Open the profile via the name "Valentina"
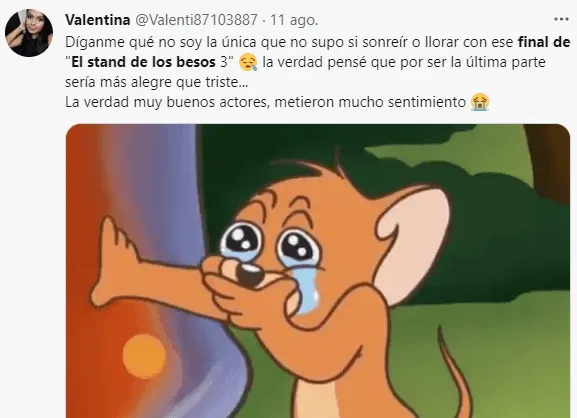The width and height of the screenshot is (577, 418). pyautogui.click(x=98, y=20)
